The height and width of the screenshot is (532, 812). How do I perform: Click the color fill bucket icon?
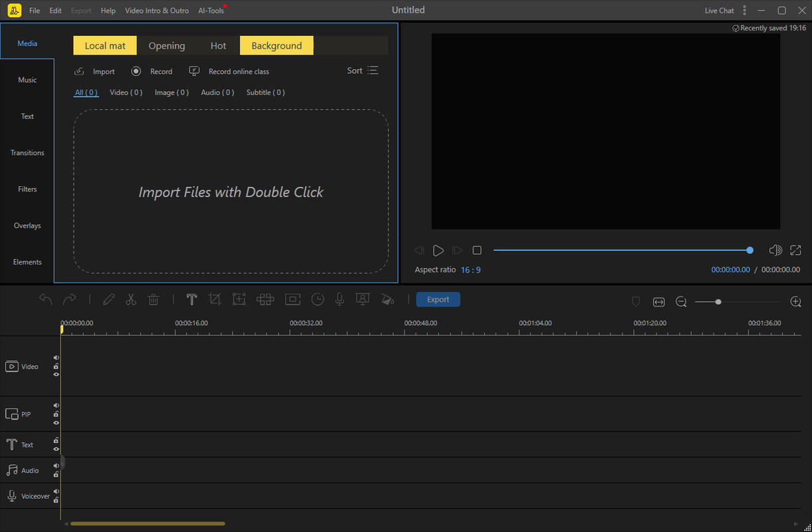tap(387, 300)
